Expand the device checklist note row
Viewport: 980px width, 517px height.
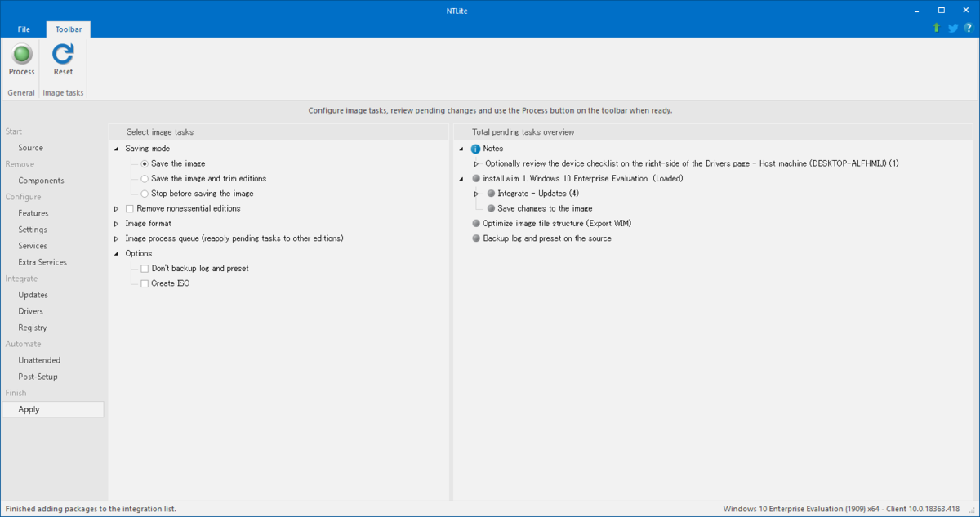[477, 163]
